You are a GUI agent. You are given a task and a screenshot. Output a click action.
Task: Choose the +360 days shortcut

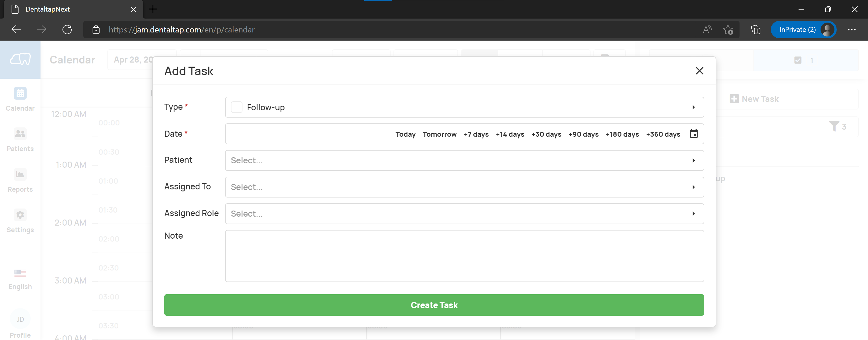click(x=663, y=134)
